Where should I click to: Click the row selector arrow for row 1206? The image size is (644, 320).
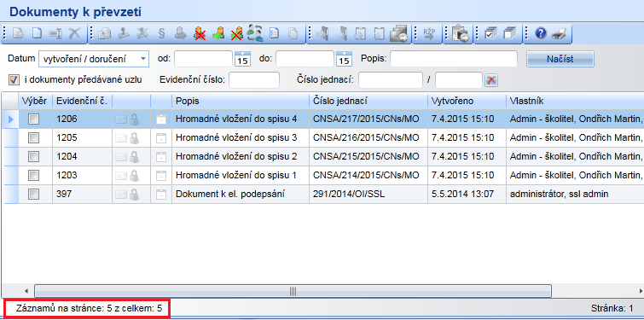coord(11,119)
